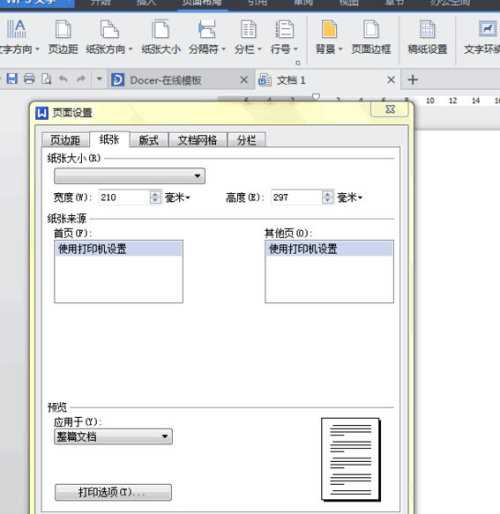Close the 文档 1 document tab
The height and width of the screenshot is (514, 500).
click(x=391, y=80)
